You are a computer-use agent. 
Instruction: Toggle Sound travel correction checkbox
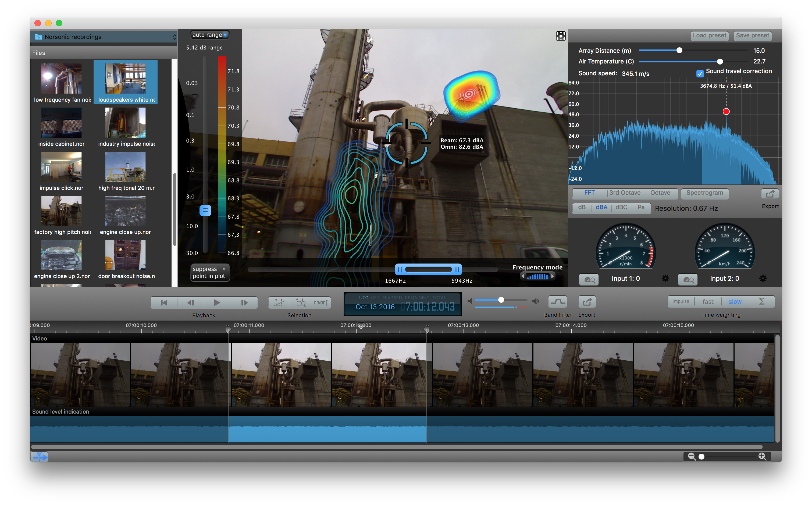point(700,73)
